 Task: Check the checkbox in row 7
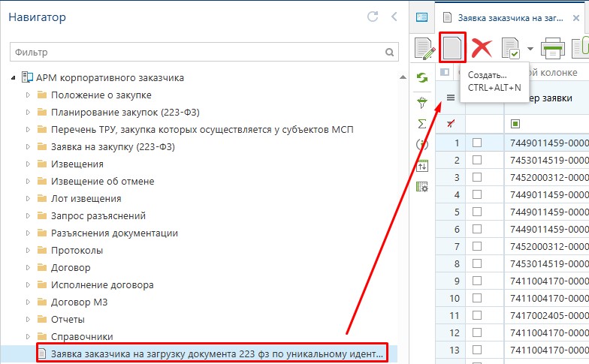477,246
